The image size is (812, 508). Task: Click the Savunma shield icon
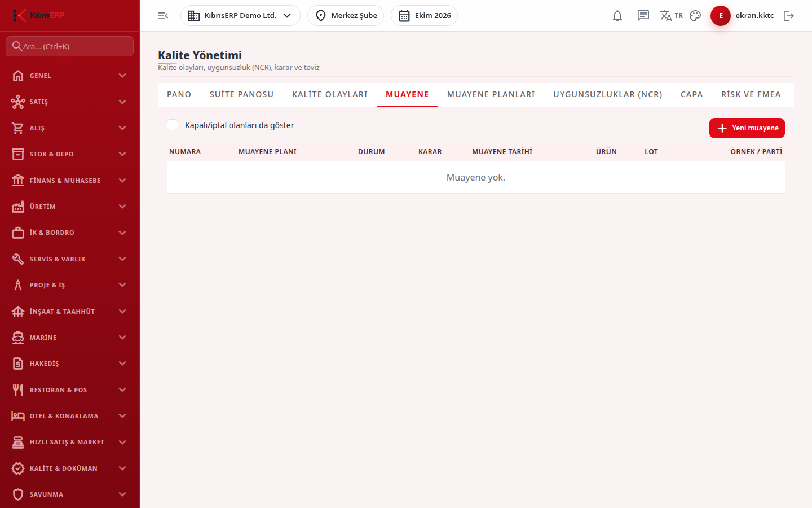coord(18,494)
